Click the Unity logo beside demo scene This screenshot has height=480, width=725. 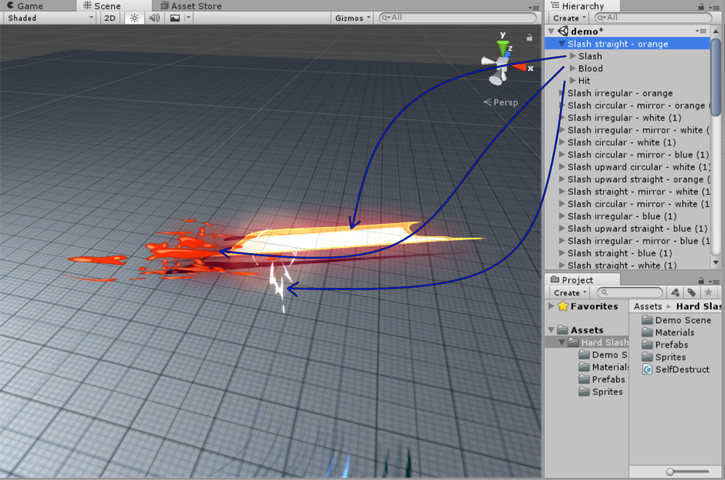(563, 31)
